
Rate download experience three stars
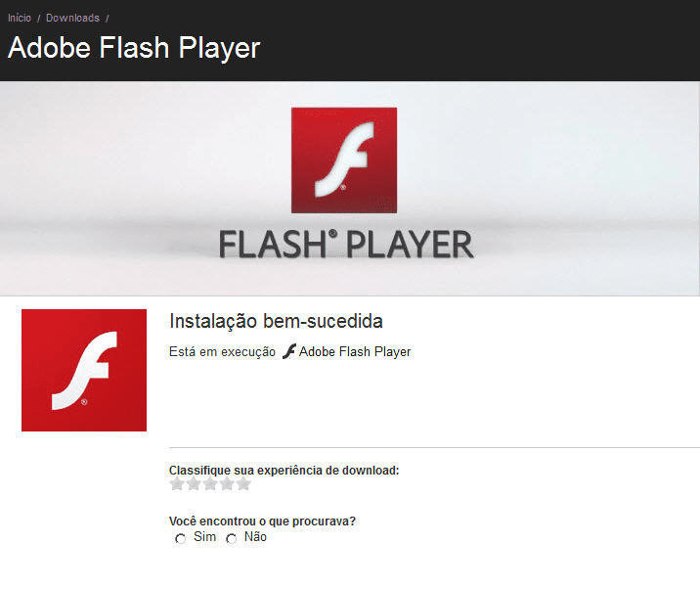[x=210, y=483]
